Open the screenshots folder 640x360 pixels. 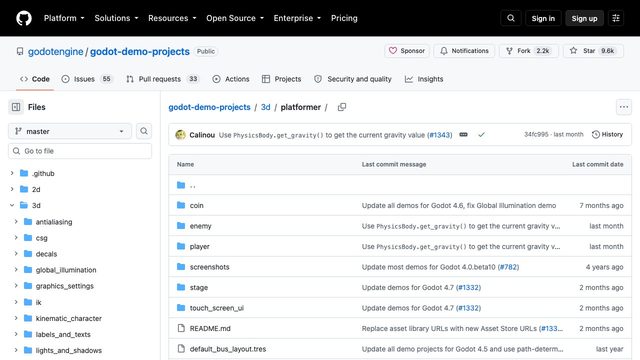(x=209, y=267)
